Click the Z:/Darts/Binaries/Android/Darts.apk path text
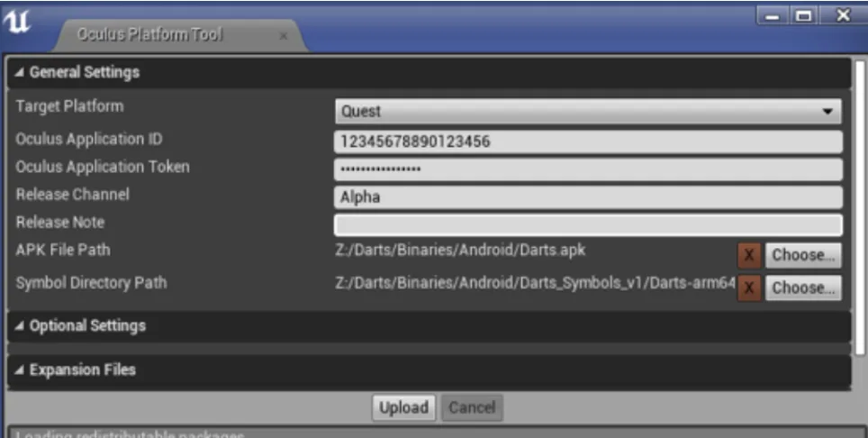868x438 pixels. click(x=460, y=250)
